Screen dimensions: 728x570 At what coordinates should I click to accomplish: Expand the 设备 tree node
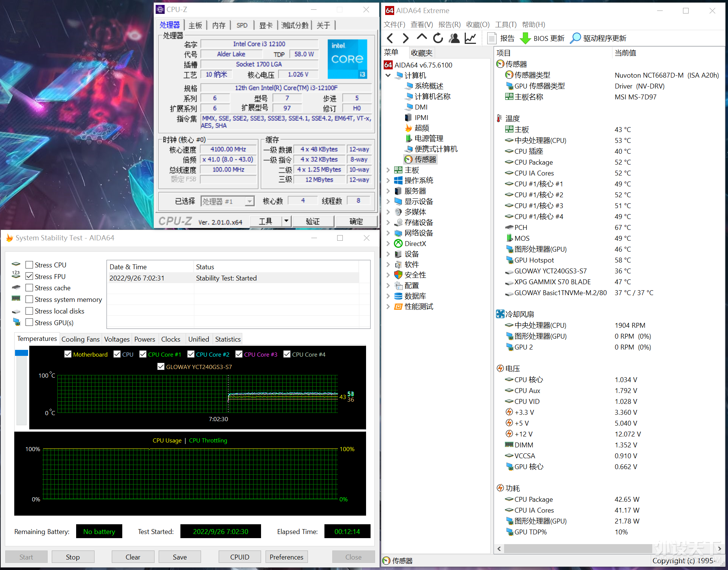tap(388, 254)
